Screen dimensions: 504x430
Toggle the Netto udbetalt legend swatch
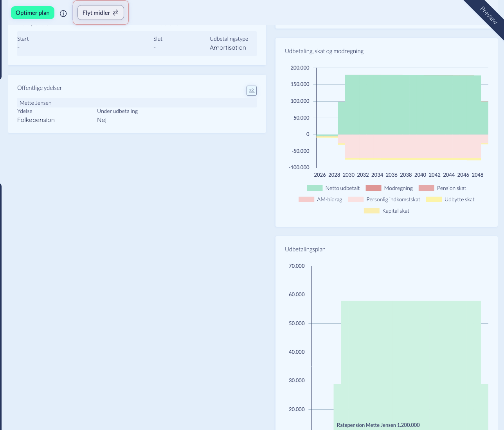pos(315,188)
